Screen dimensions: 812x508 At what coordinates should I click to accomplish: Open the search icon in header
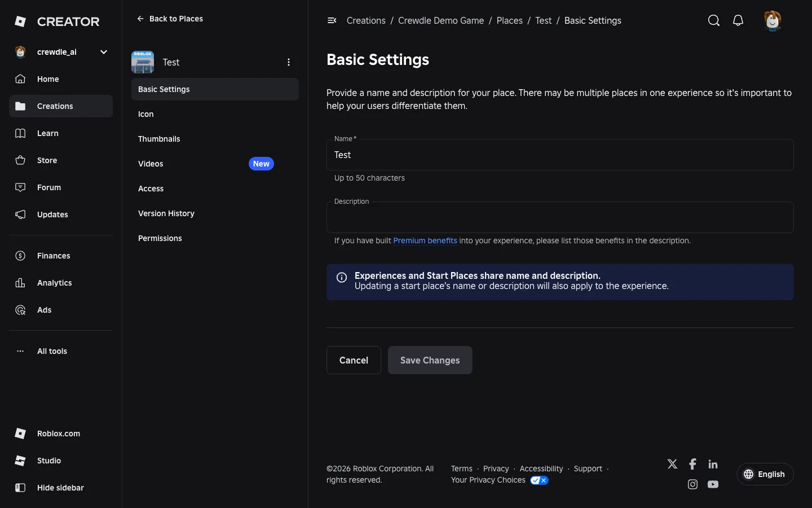click(713, 20)
